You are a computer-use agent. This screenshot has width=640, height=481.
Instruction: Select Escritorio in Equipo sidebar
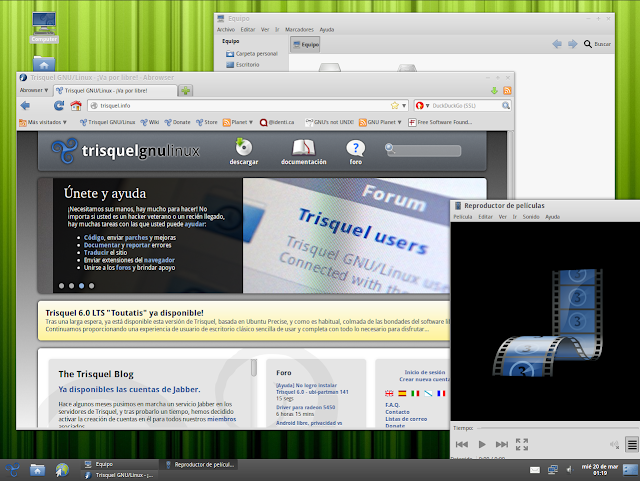pos(243,65)
